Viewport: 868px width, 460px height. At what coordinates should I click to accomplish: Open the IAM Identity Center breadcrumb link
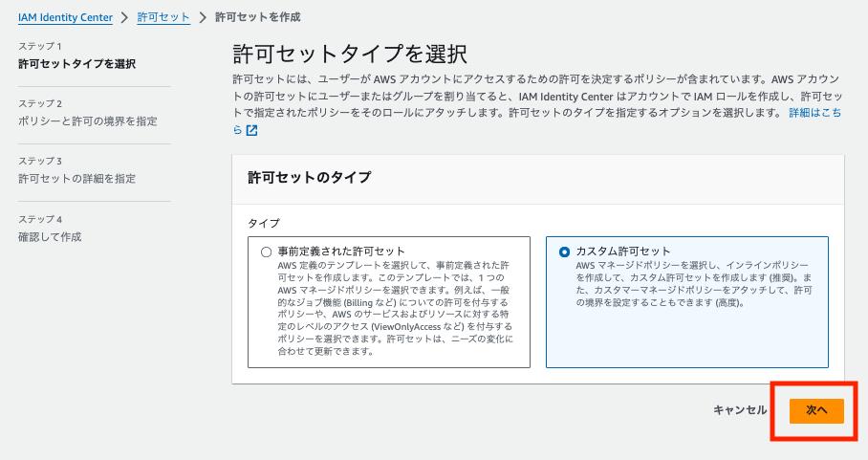click(65, 18)
